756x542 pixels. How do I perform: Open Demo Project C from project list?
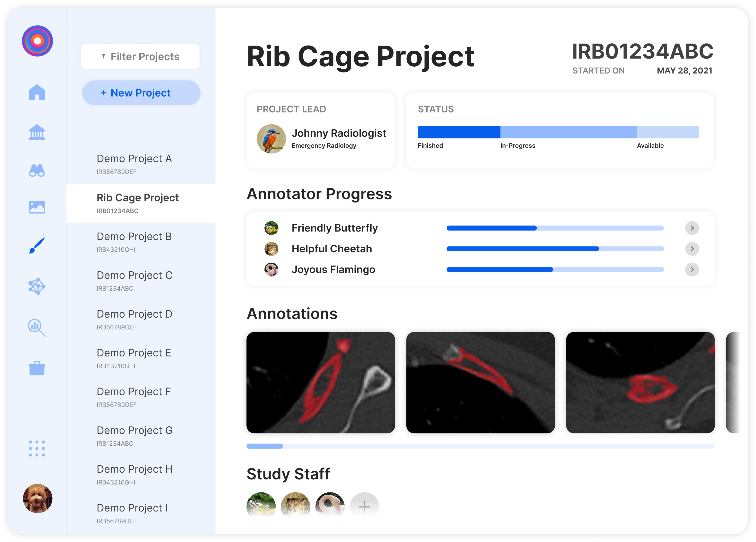[134, 280]
